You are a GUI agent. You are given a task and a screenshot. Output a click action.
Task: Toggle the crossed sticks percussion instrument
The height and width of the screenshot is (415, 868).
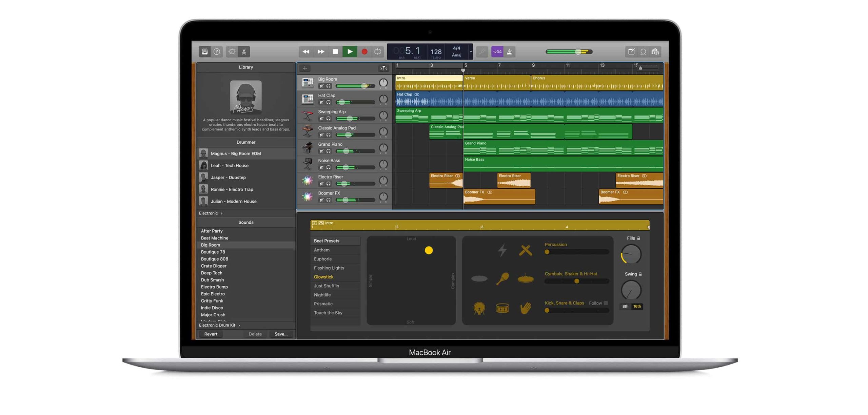pyautogui.click(x=525, y=250)
